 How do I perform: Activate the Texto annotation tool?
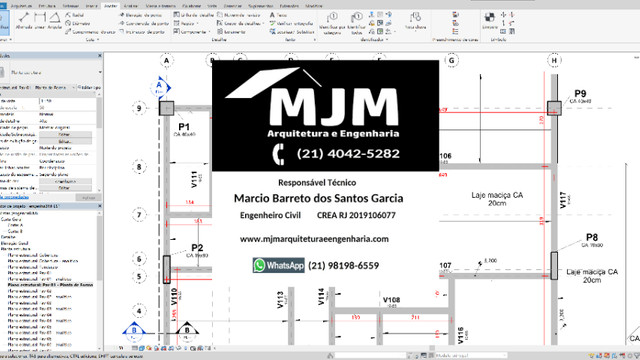(x=278, y=15)
